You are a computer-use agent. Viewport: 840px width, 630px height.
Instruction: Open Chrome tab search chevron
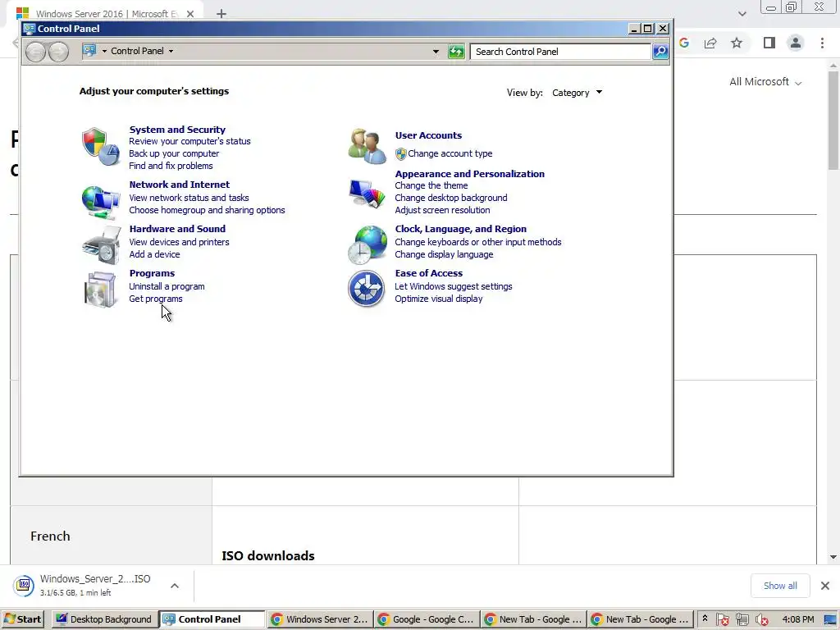[x=742, y=14]
